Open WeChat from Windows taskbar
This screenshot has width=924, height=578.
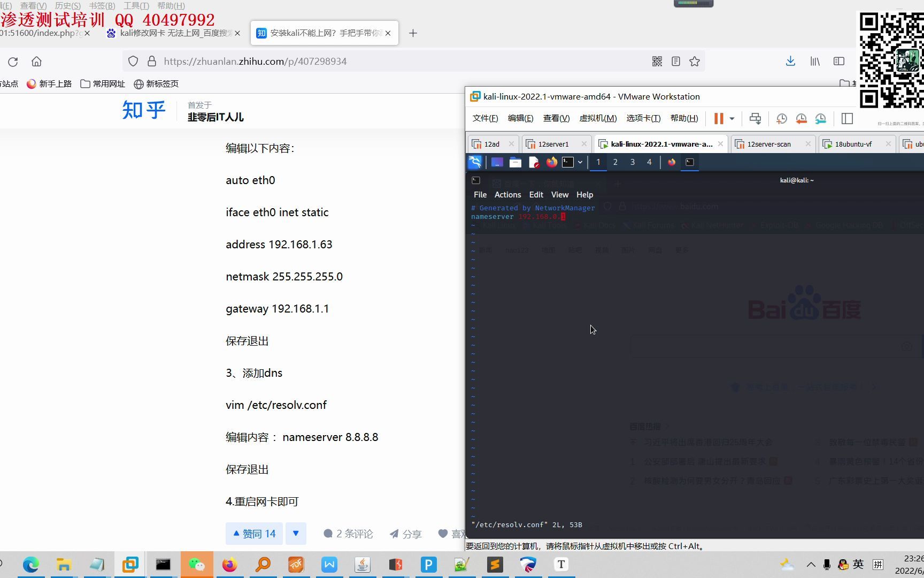point(197,565)
